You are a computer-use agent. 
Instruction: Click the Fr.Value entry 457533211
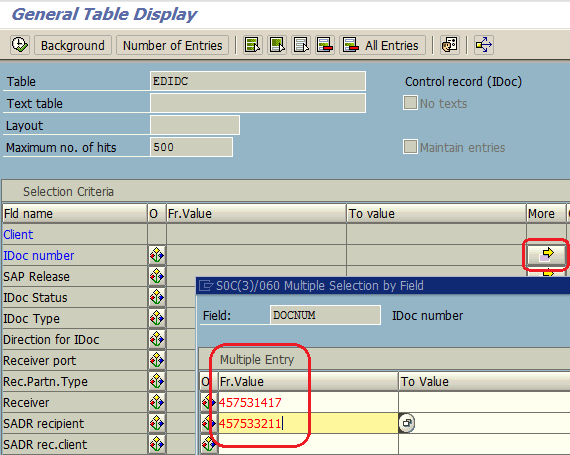point(308,423)
